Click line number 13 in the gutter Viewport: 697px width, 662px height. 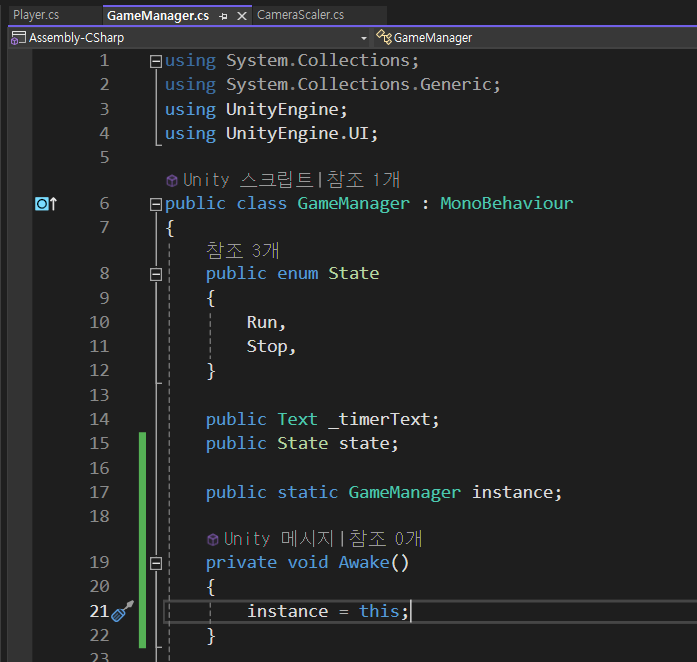pyautogui.click(x=99, y=395)
